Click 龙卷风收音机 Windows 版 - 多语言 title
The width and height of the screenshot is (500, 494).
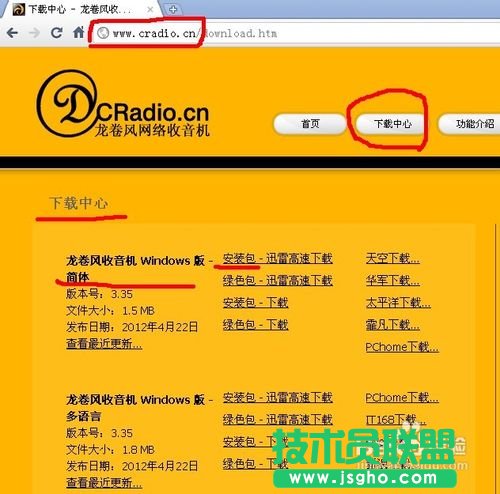pos(139,408)
